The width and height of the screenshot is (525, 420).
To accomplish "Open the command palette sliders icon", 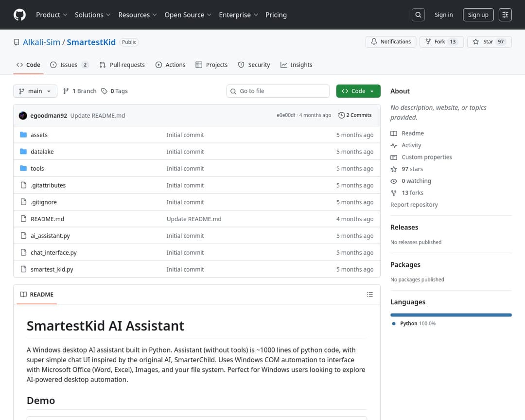I will [505, 15].
